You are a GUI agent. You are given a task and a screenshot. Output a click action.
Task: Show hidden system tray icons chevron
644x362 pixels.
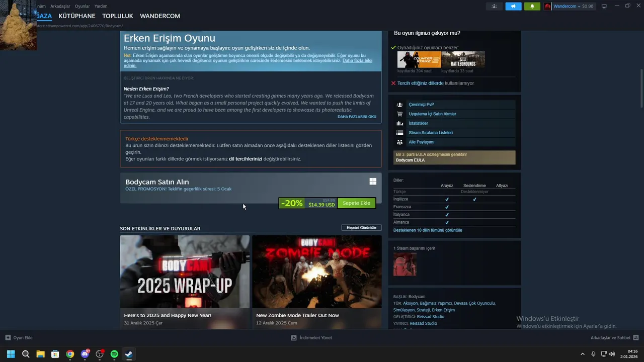coord(583,354)
